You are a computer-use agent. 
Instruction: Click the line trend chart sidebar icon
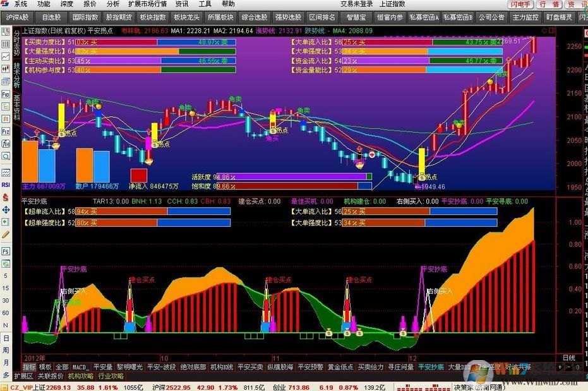(x=6, y=57)
